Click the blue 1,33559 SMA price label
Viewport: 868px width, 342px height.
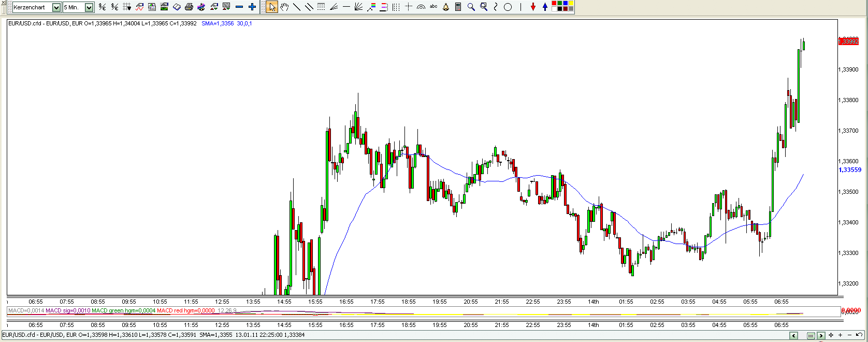[x=850, y=170]
